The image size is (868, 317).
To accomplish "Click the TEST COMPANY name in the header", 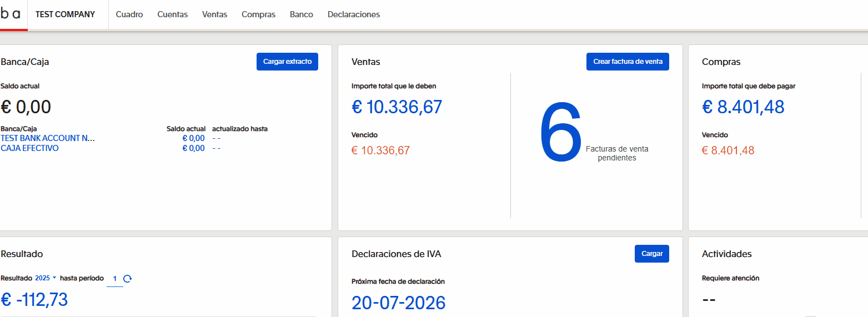I will pos(65,14).
